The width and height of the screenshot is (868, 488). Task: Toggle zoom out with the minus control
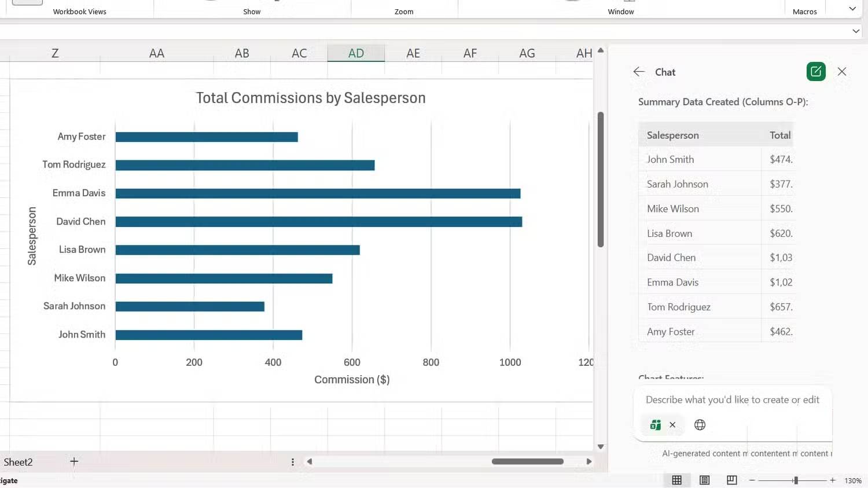[751, 480]
